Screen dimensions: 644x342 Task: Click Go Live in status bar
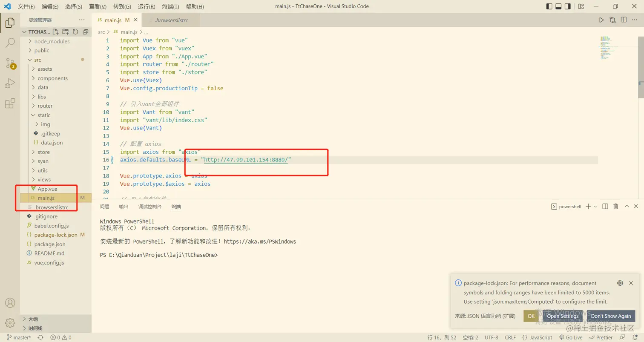[x=570, y=337]
